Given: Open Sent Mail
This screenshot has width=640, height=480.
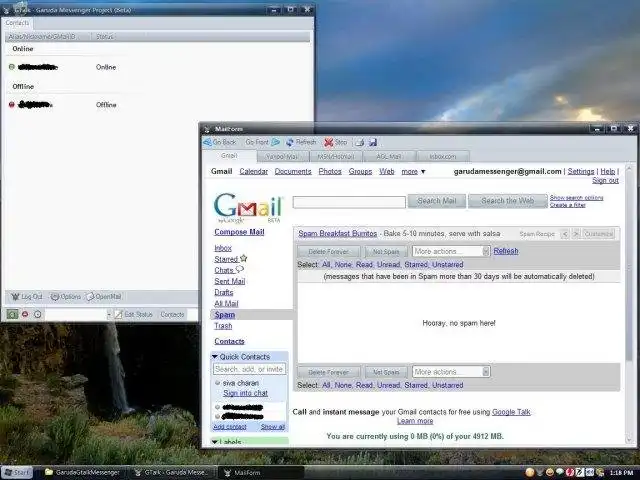Looking at the screenshot, I should [x=230, y=281].
